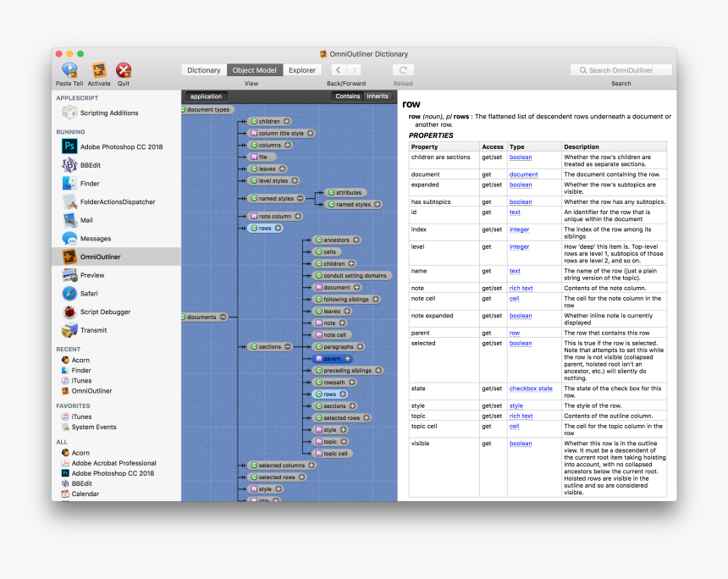Expand the selected columns node
The height and width of the screenshot is (579, 728).
coord(312,466)
